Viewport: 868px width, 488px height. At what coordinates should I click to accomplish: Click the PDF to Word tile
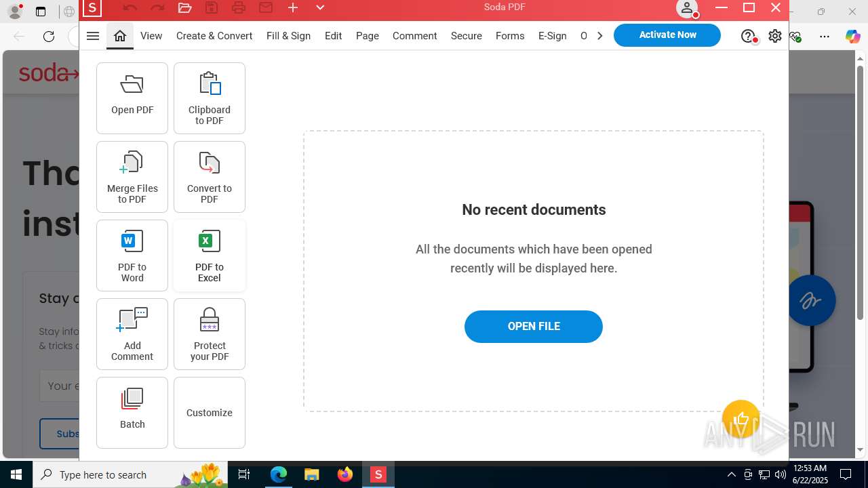click(132, 256)
